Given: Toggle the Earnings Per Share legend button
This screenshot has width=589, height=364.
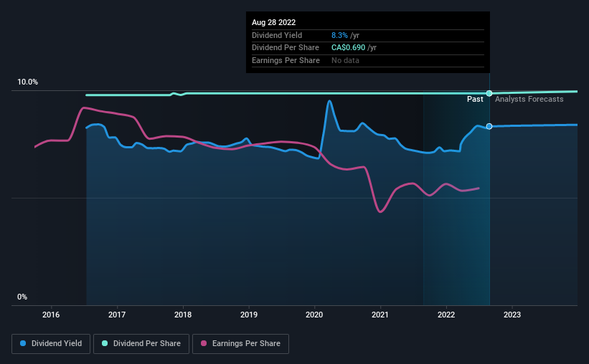Looking at the screenshot, I should [x=240, y=344].
